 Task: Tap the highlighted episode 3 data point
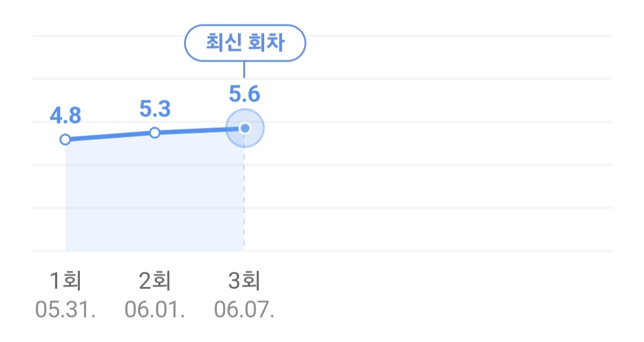pyautogui.click(x=245, y=128)
